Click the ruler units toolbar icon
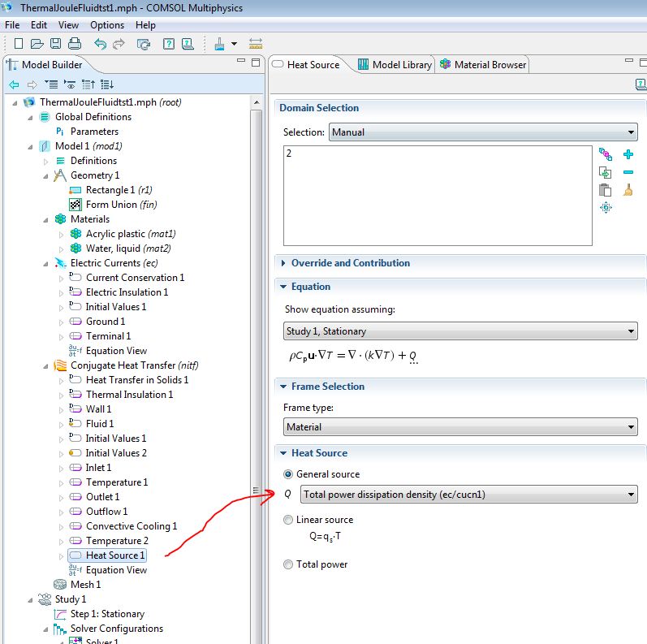 256,43
